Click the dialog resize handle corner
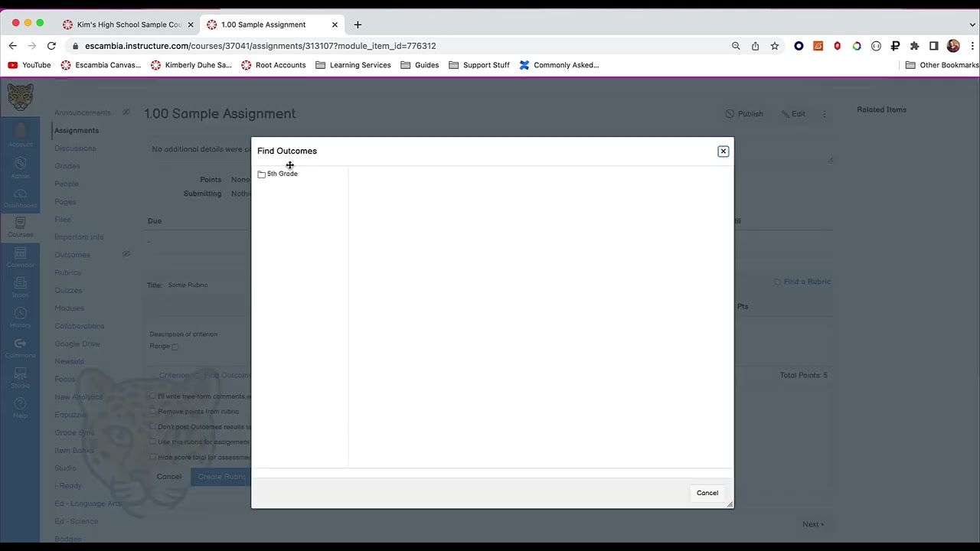980x551 pixels. click(x=730, y=504)
